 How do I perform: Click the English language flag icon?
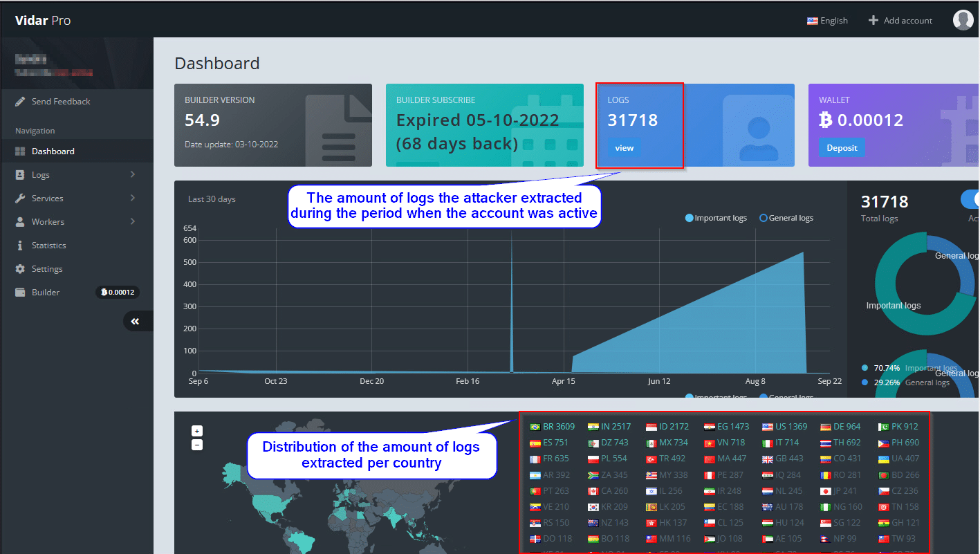813,21
